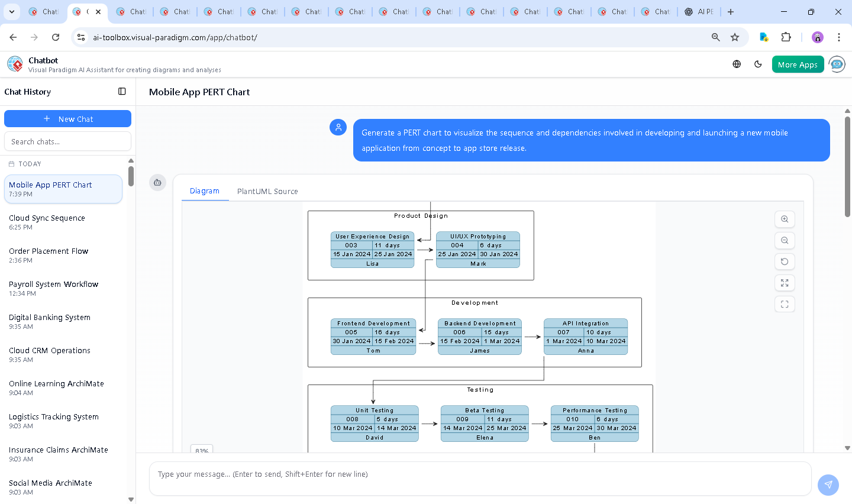
Task: Open Chrome's three-dot menu
Action: [838, 37]
